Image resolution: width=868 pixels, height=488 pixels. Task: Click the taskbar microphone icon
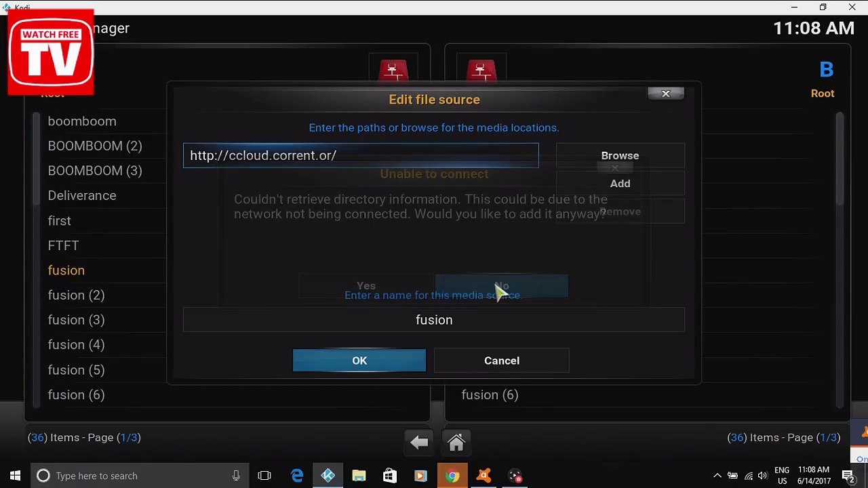pyautogui.click(x=236, y=476)
